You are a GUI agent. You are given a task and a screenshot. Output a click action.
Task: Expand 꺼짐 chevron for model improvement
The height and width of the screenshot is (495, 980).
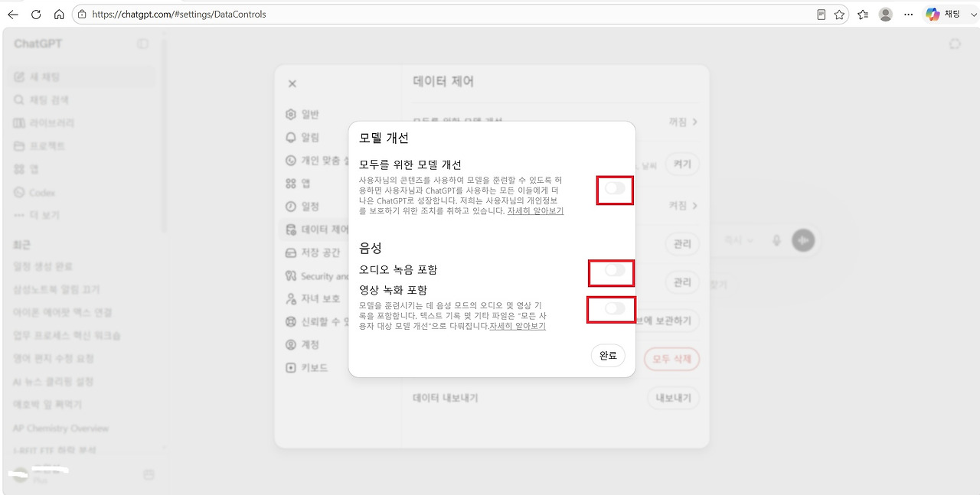point(684,122)
